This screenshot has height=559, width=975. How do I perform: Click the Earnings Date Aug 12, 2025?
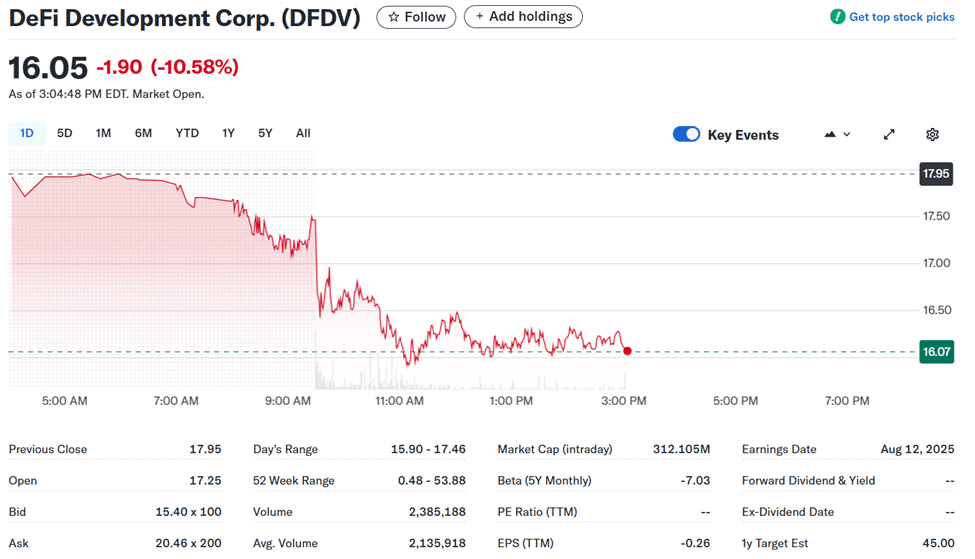point(917,449)
